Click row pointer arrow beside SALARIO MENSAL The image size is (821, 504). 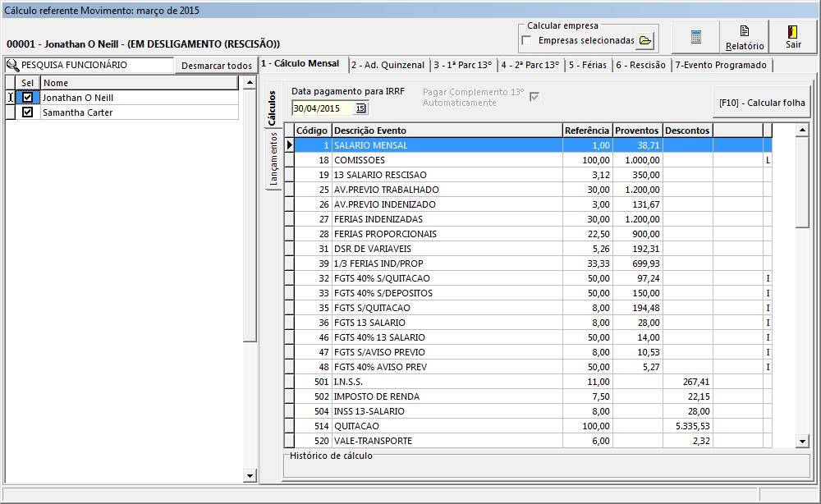[289, 145]
